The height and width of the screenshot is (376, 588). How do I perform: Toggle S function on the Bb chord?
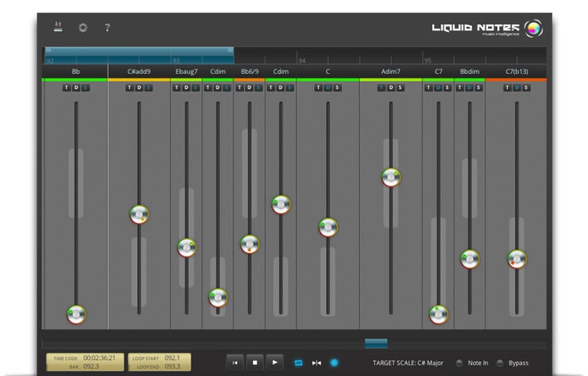tap(86, 88)
